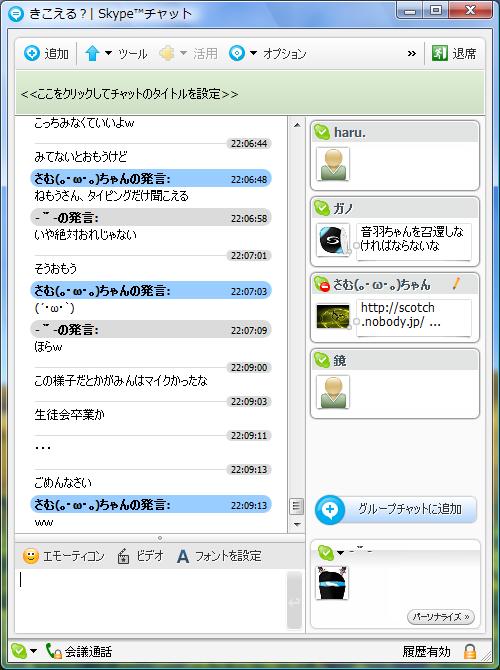Click the input pane splitter grip
500x670 pixels.
pos(160,538)
